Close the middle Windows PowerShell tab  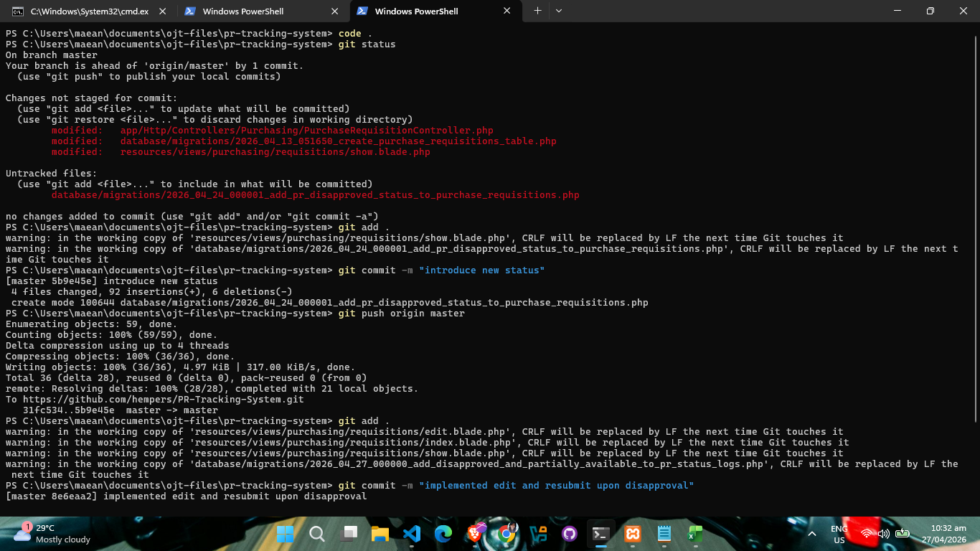click(x=335, y=11)
